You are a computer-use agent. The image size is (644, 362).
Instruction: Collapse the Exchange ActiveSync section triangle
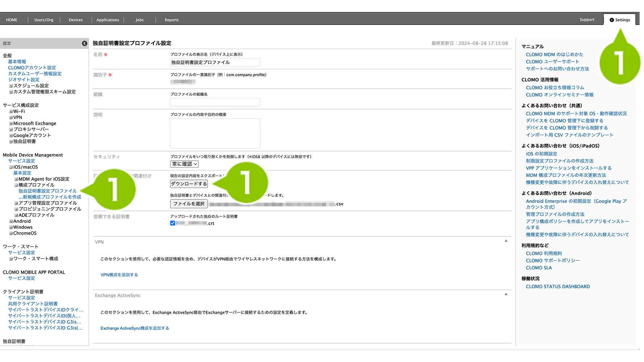pos(506,294)
